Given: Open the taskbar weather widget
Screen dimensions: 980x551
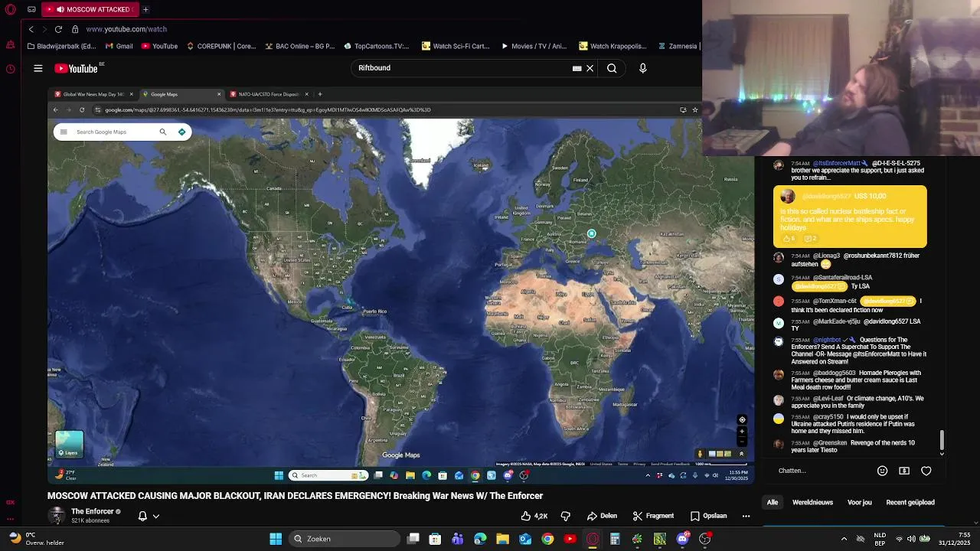Looking at the screenshot, I should [36, 539].
